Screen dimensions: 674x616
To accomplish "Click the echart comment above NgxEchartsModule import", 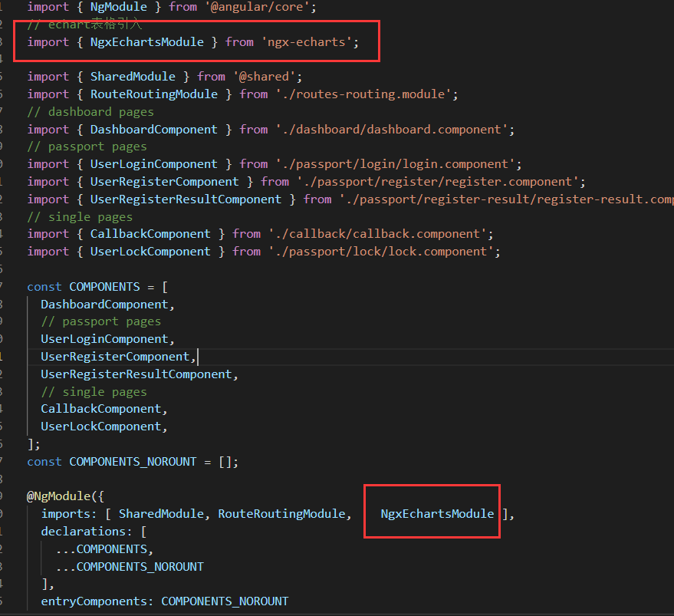I will pos(84,24).
